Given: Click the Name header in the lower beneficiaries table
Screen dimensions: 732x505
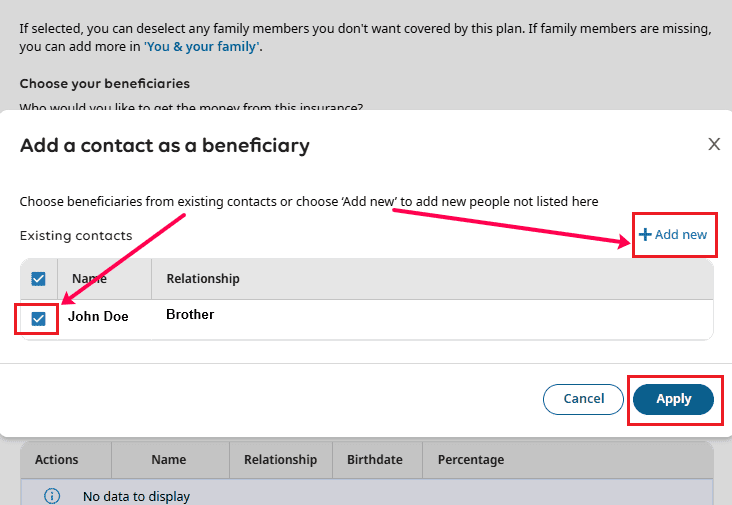Looking at the screenshot, I should click(169, 460).
